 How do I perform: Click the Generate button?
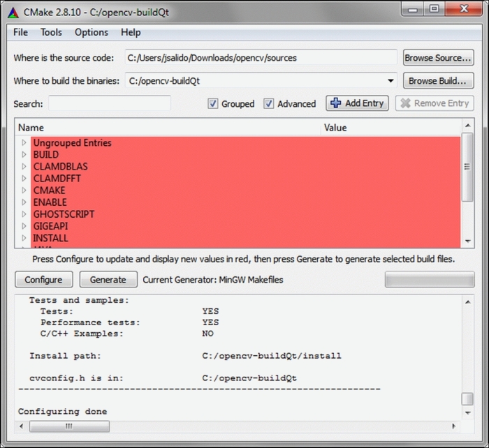108,279
